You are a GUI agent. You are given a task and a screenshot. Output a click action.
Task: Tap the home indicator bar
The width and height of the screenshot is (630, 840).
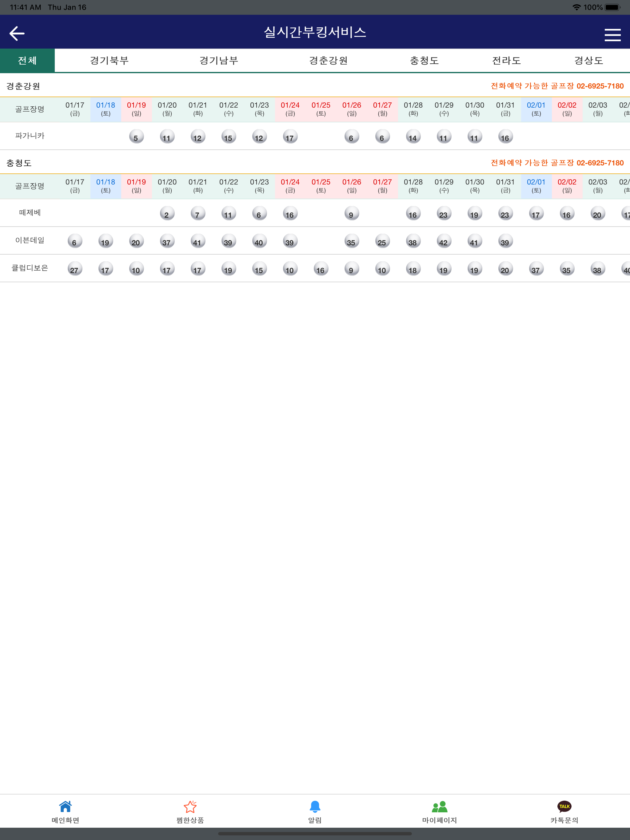coord(315,834)
